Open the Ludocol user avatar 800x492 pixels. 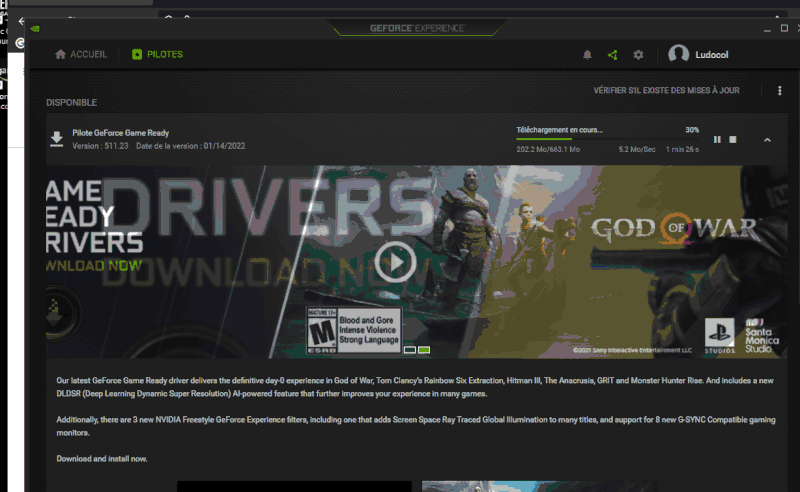click(x=679, y=54)
